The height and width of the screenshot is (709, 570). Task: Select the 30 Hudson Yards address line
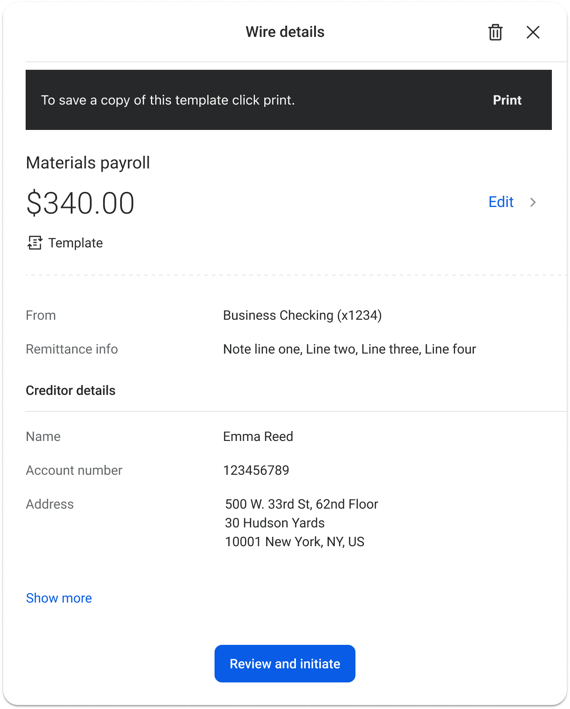click(275, 523)
